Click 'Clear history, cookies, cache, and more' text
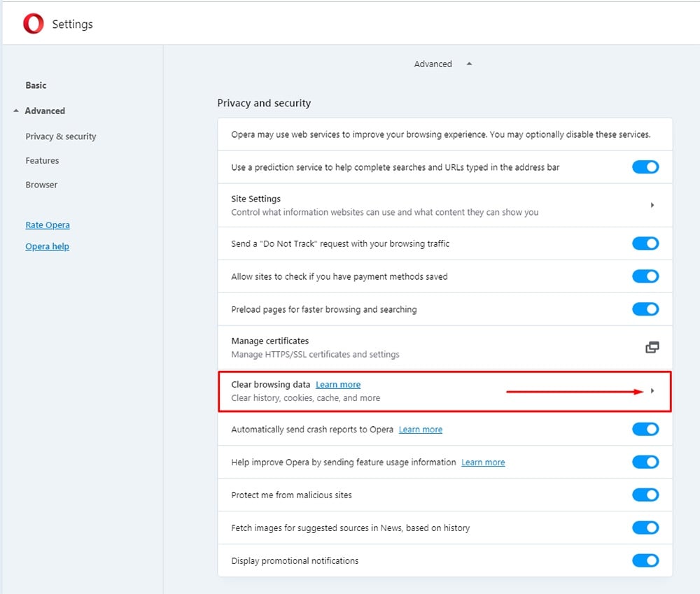Screen dimensions: 700x594 (x=306, y=398)
